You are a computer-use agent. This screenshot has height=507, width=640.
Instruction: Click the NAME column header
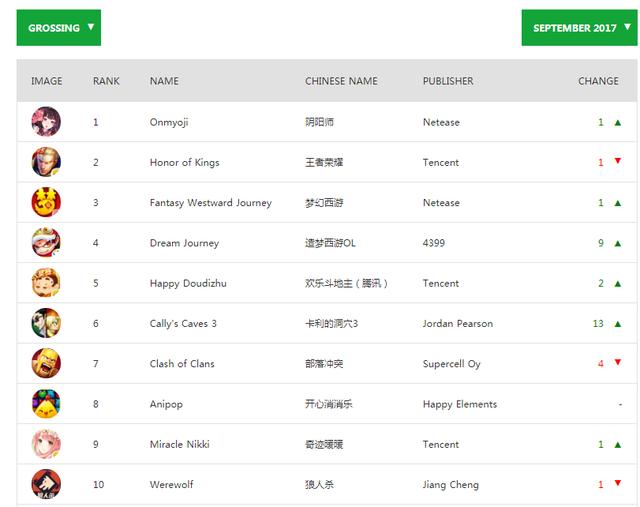(x=164, y=81)
